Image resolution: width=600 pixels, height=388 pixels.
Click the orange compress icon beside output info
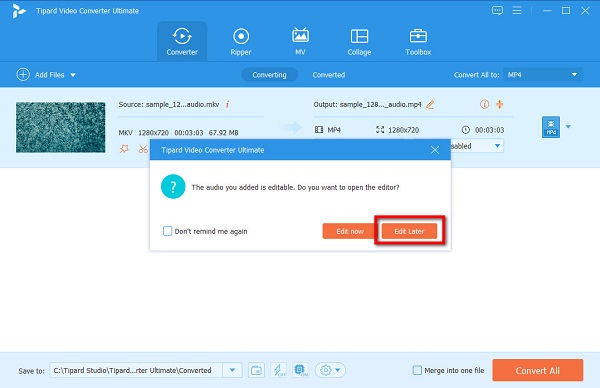pos(499,104)
